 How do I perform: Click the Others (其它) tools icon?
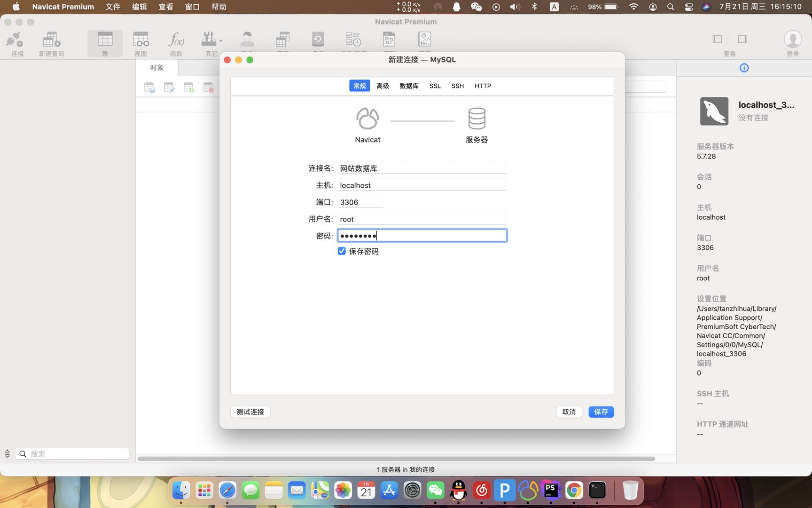point(209,40)
